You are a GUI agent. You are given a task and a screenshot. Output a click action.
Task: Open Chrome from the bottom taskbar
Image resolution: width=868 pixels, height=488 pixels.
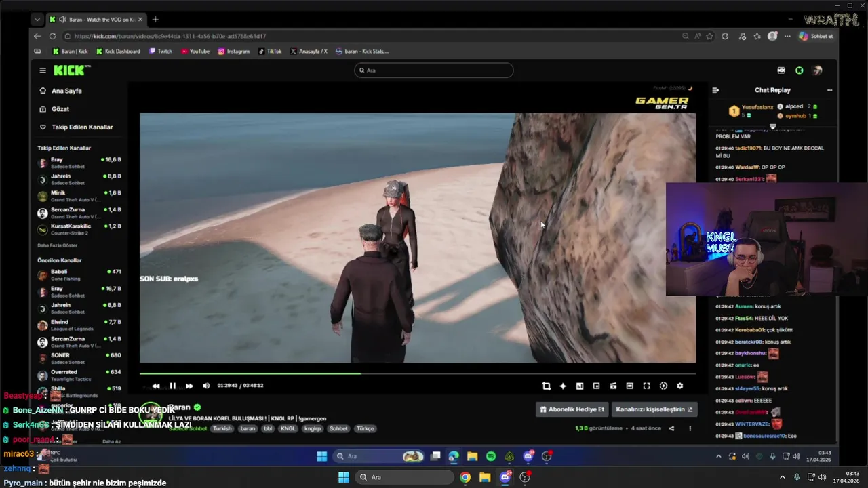pyautogui.click(x=465, y=477)
